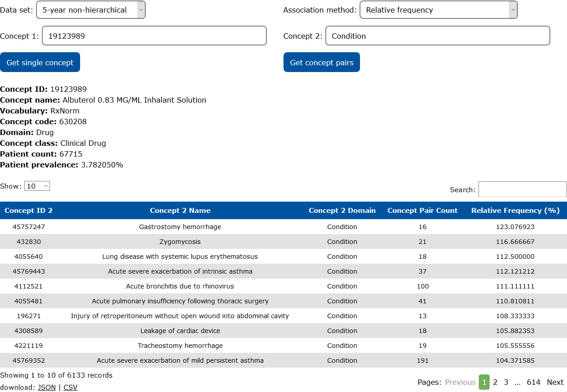Click current page 1 indicator
The image size is (567, 392).
pyautogui.click(x=484, y=382)
